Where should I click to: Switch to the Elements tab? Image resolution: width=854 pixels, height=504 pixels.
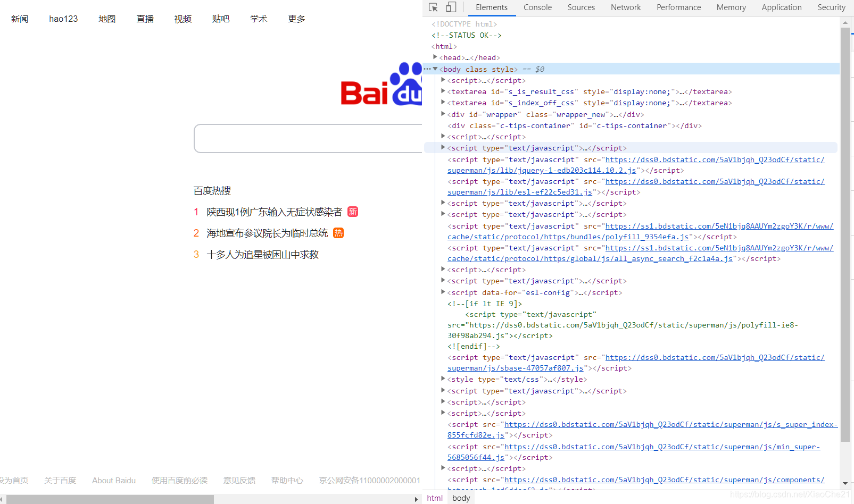click(x=492, y=7)
